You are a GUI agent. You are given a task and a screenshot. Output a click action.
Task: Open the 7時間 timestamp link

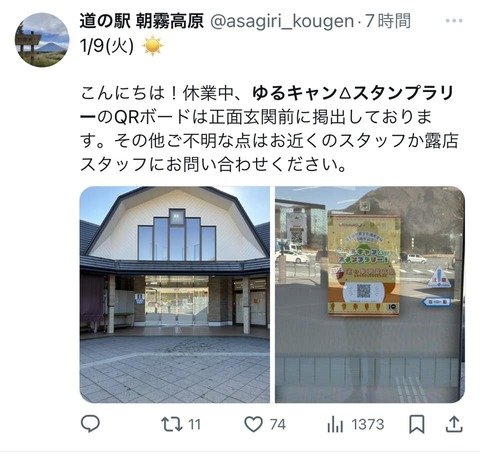click(x=388, y=21)
